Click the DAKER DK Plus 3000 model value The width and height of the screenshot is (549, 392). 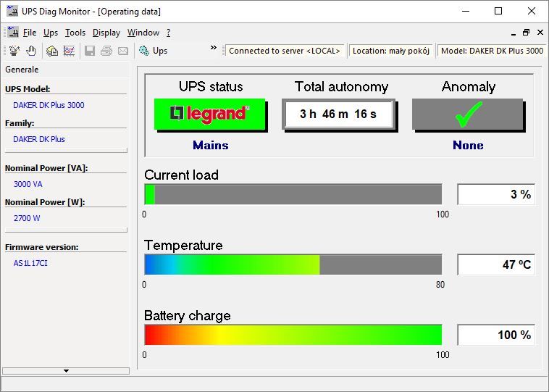pos(49,105)
